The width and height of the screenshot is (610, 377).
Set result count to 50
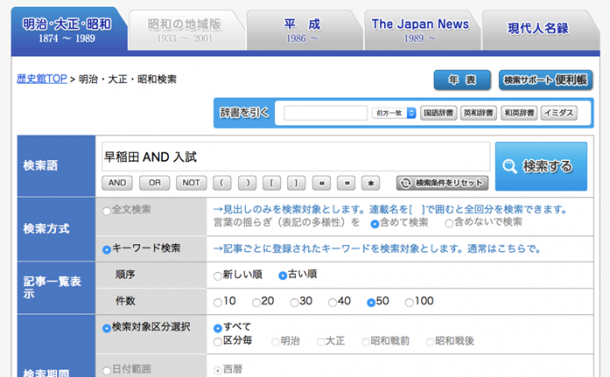pos(371,302)
